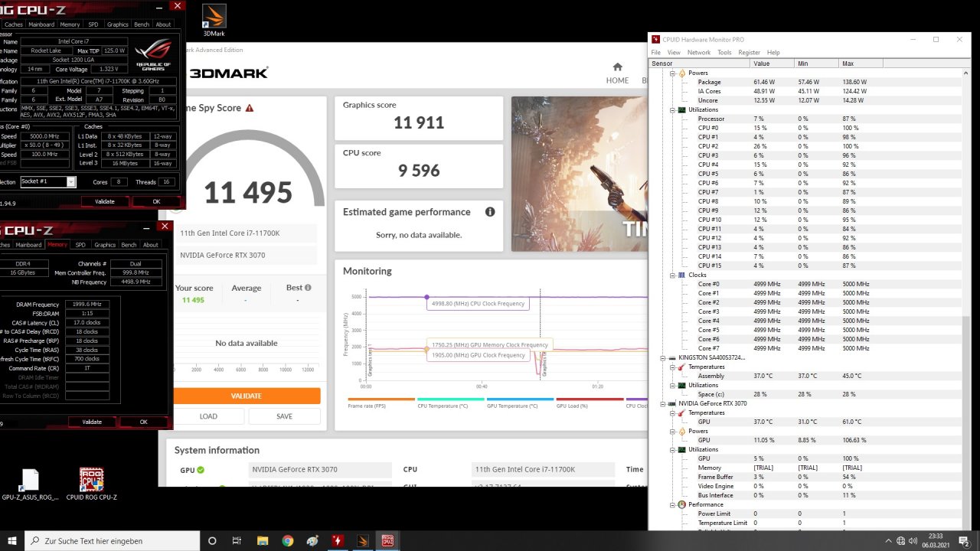Click the NVIDIA GeForce RTX 3070 card icon in tree
Image resolution: width=980 pixels, height=551 pixels.
[672, 403]
